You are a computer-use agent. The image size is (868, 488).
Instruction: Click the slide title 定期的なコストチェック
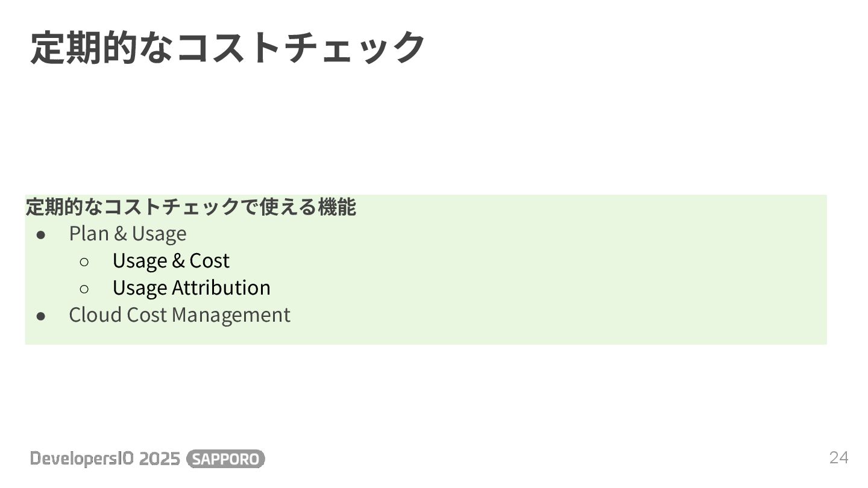[228, 47]
